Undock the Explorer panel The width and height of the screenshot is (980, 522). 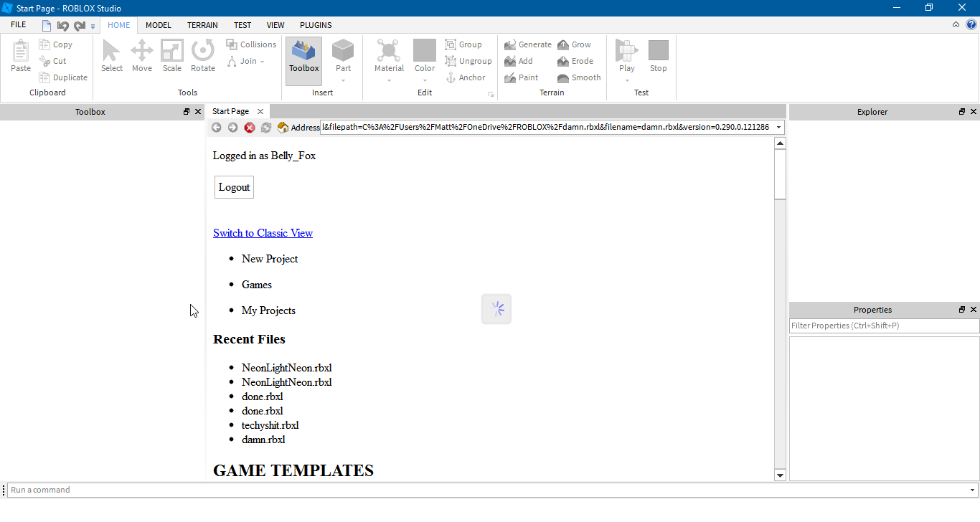pyautogui.click(x=962, y=112)
